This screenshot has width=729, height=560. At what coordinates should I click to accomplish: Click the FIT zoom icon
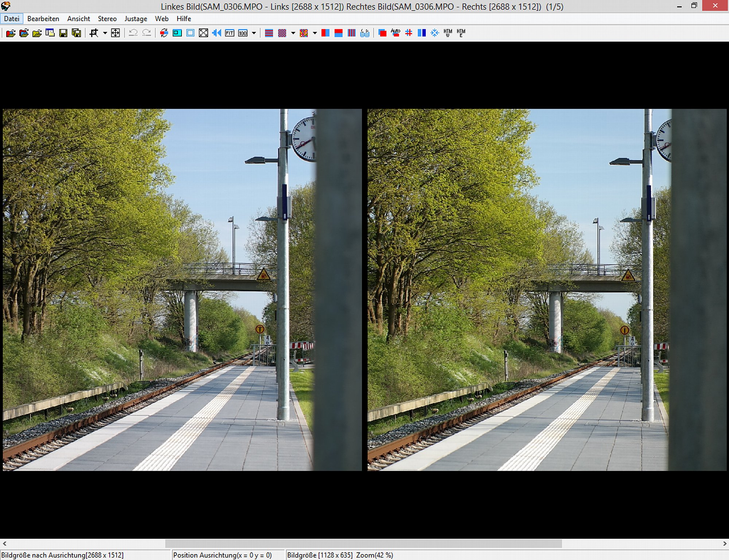[x=230, y=33]
